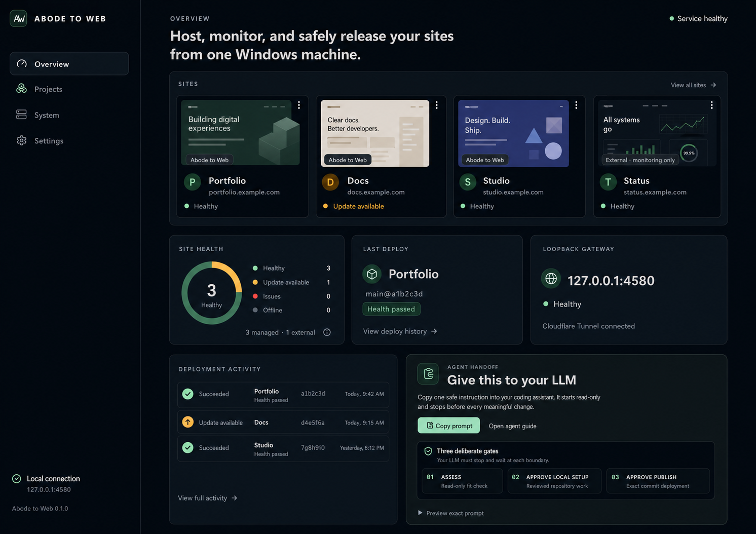Open the Projects sidebar item
756x534 pixels.
pos(69,89)
